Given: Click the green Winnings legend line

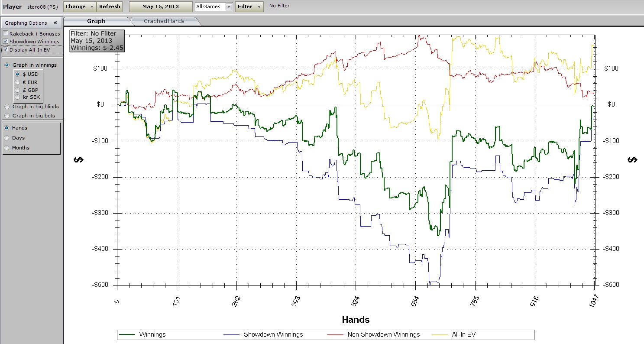Looking at the screenshot, I should point(127,334).
